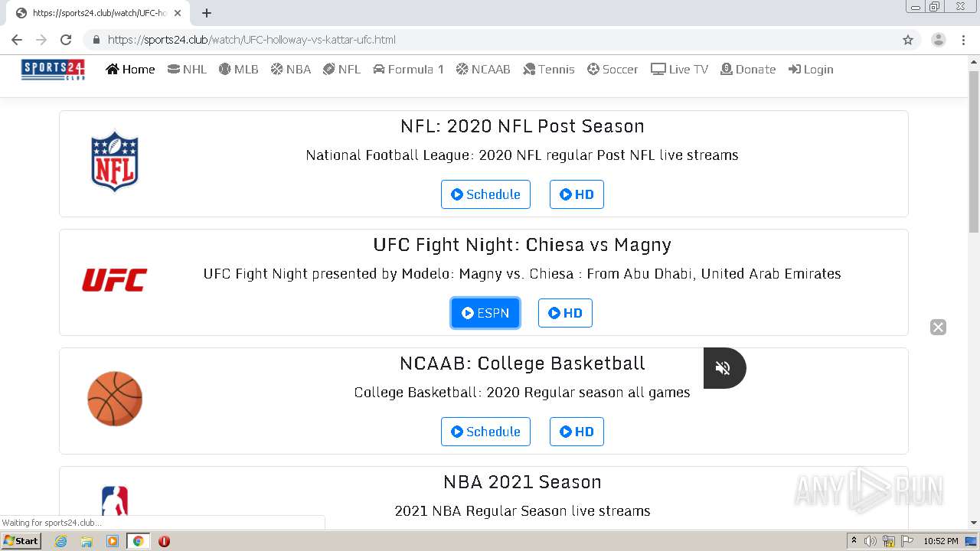
Task: Click the '2021 NBA Regular Season live streams' text
Action: pyautogui.click(x=522, y=511)
